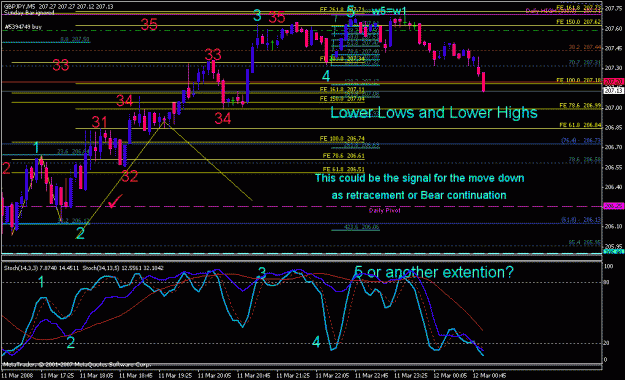Click "FE 150.0 207.62" level label
Viewport: 625px width, 380px height.
[579, 22]
